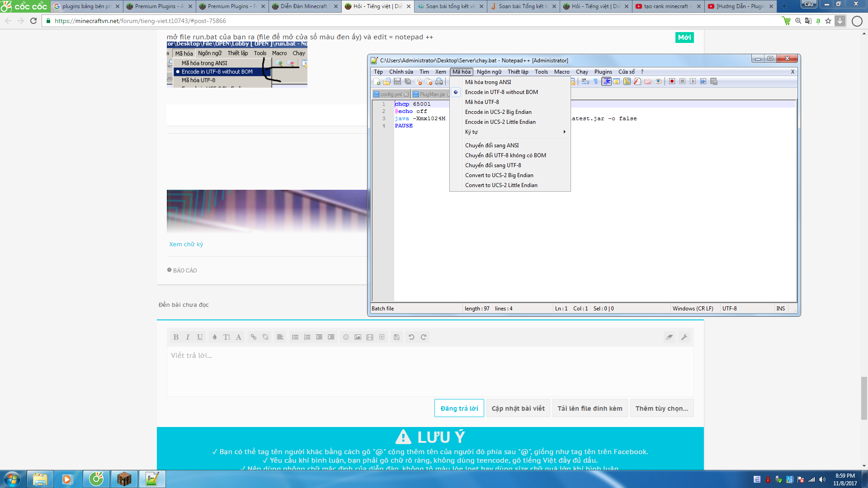Click the eraser remove formatting icon
868x488 pixels.
669,337
